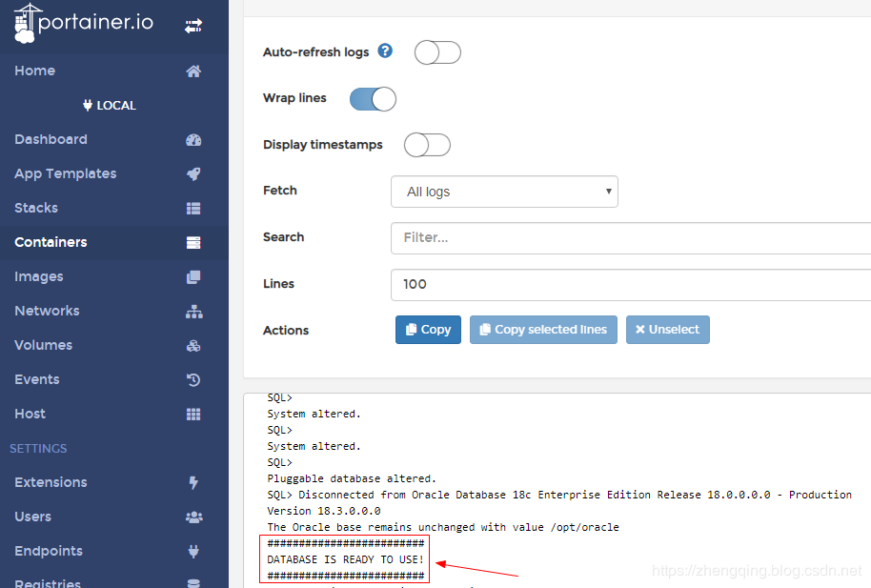The image size is (871, 588).
Task: Click the App Templates rocket icon
Action: click(193, 174)
